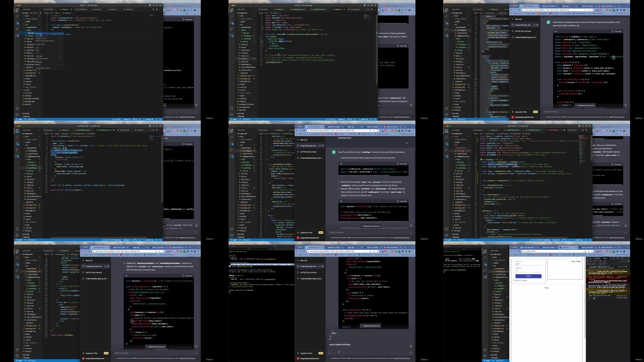The height and width of the screenshot is (362, 644).
Task: Click Split Editor icon in store.js frame
Action: (x=157, y=9)
